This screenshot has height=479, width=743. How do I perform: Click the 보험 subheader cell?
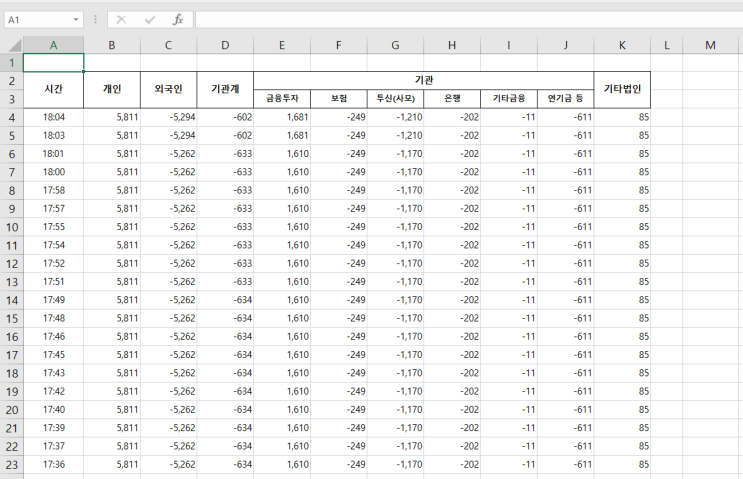point(338,99)
